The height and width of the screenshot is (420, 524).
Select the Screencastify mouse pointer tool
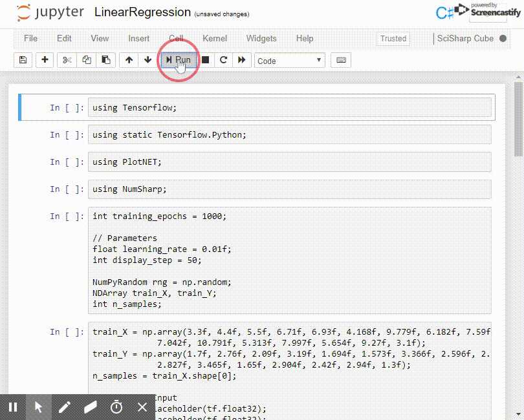tap(38, 407)
